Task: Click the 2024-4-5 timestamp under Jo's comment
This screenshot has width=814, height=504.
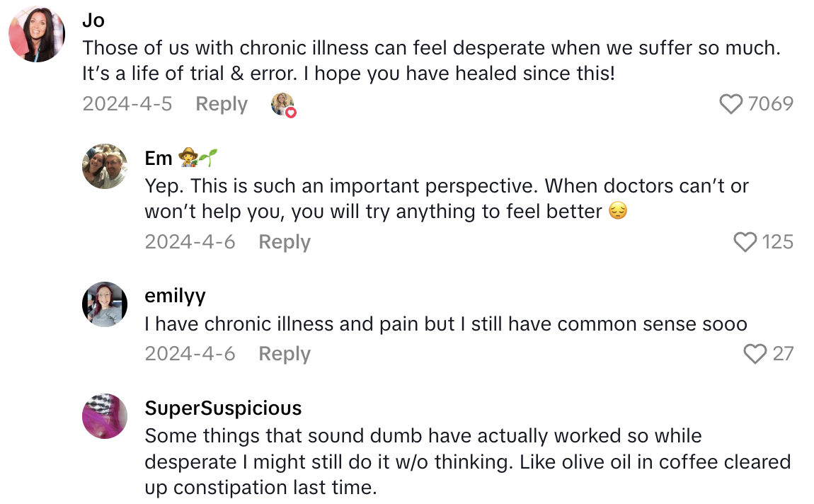Action: pos(127,103)
